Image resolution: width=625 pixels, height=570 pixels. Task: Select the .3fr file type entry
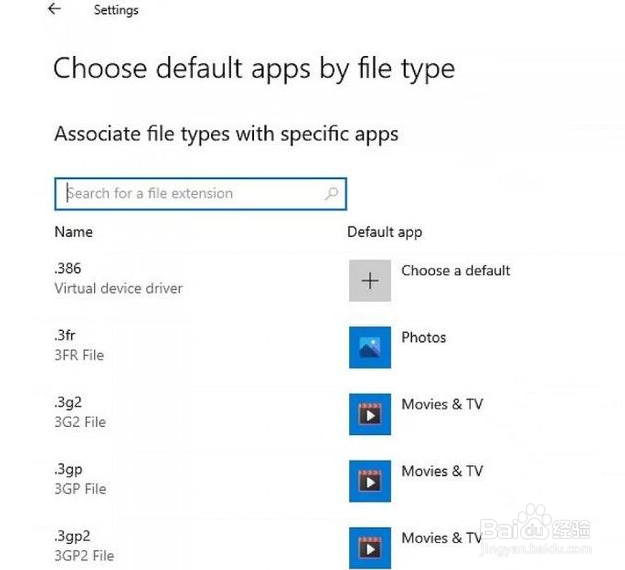[x=79, y=345]
